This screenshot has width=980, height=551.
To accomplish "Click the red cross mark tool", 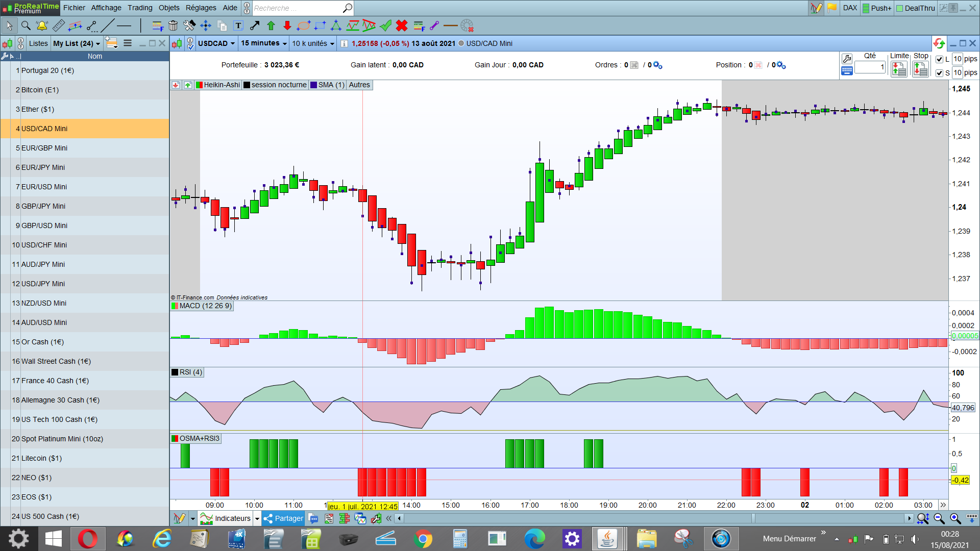I will pos(402,26).
